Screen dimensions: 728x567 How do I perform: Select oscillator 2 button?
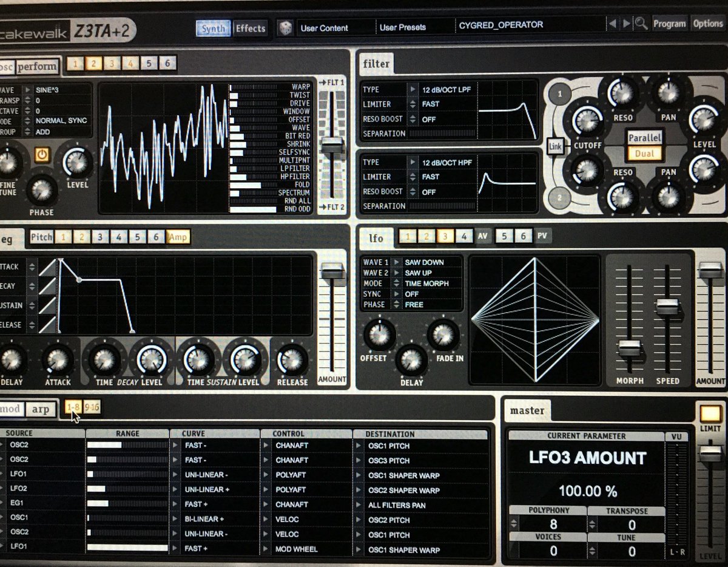click(x=93, y=63)
